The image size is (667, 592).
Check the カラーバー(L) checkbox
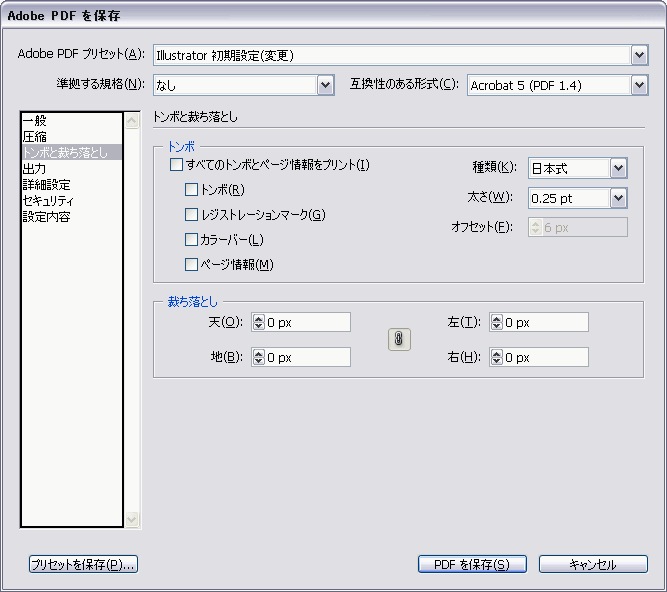[191, 239]
